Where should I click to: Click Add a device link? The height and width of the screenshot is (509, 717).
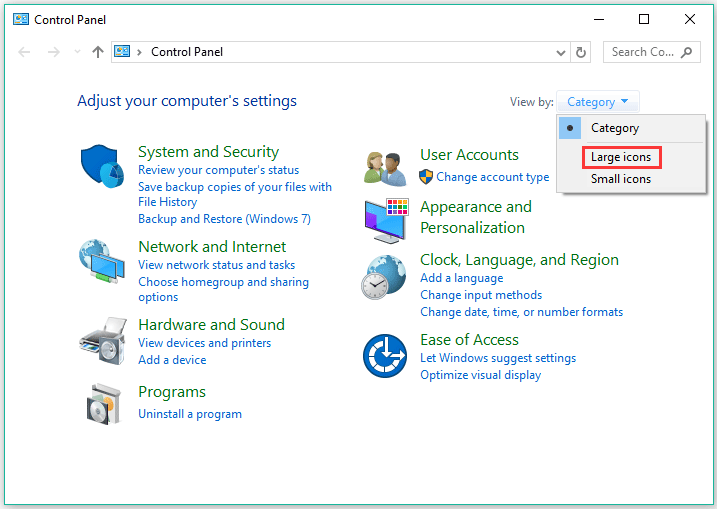[x=172, y=360]
